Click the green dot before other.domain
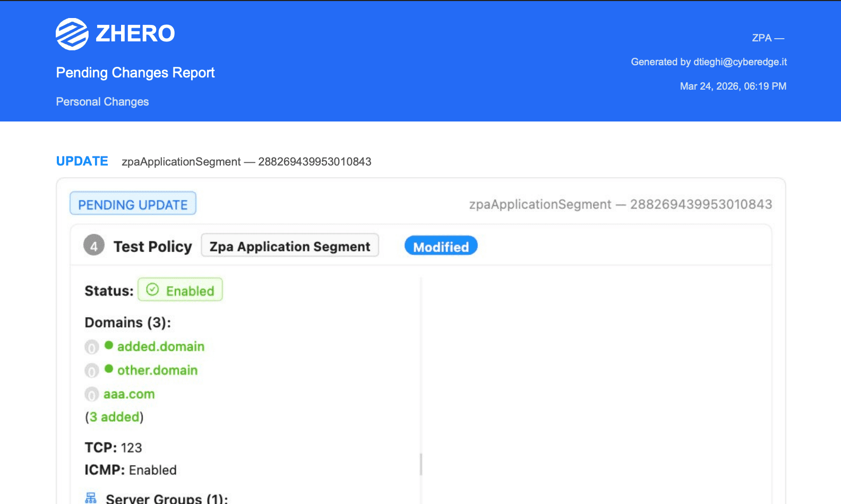The height and width of the screenshot is (504, 841). click(x=109, y=369)
